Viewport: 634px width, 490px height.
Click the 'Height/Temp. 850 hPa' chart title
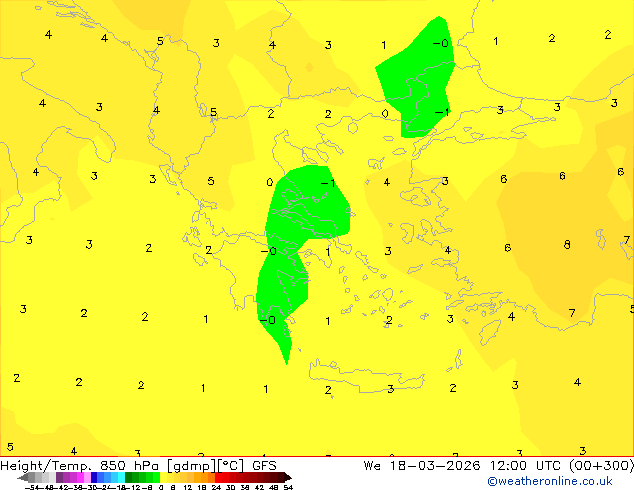coord(80,466)
